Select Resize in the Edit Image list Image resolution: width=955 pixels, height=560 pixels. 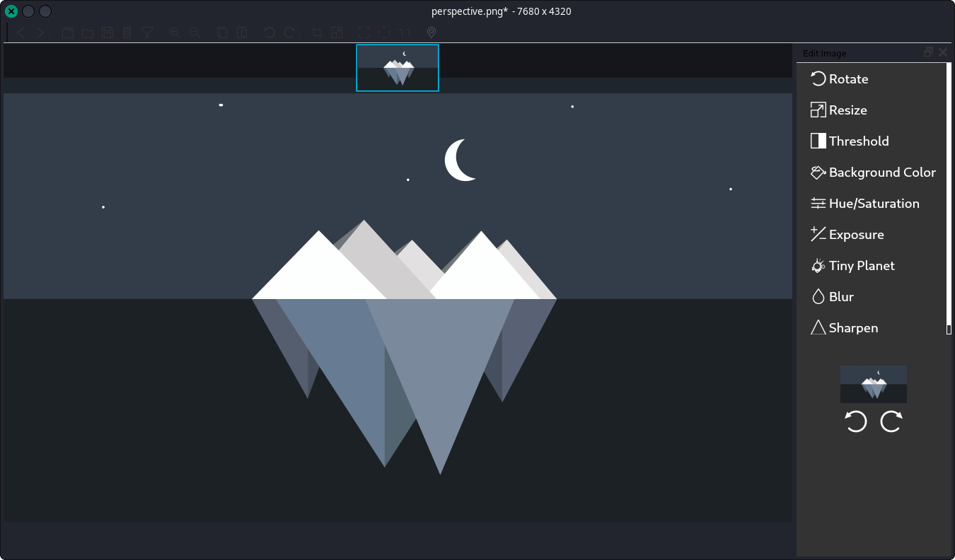847,110
